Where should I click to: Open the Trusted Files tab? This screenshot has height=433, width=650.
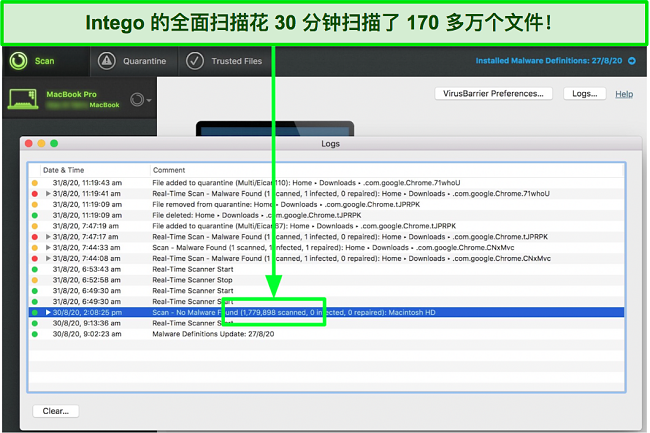pyautogui.click(x=225, y=61)
